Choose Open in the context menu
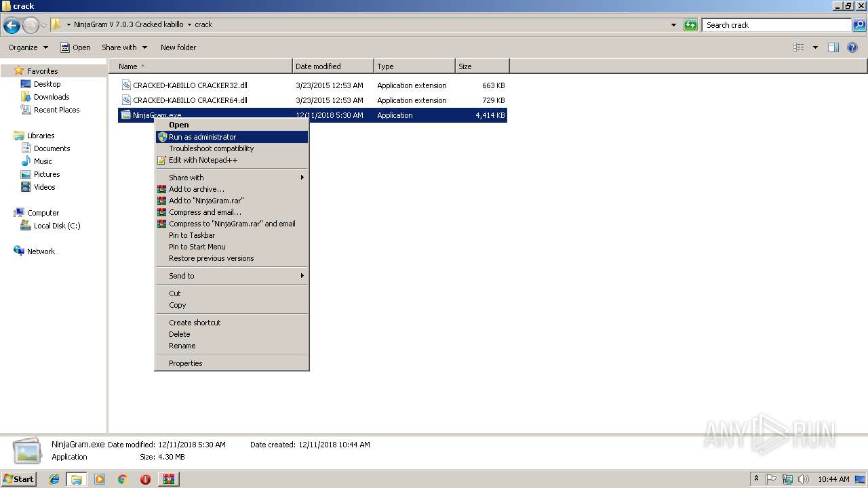Image resolution: width=868 pixels, height=488 pixels. [x=231, y=125]
